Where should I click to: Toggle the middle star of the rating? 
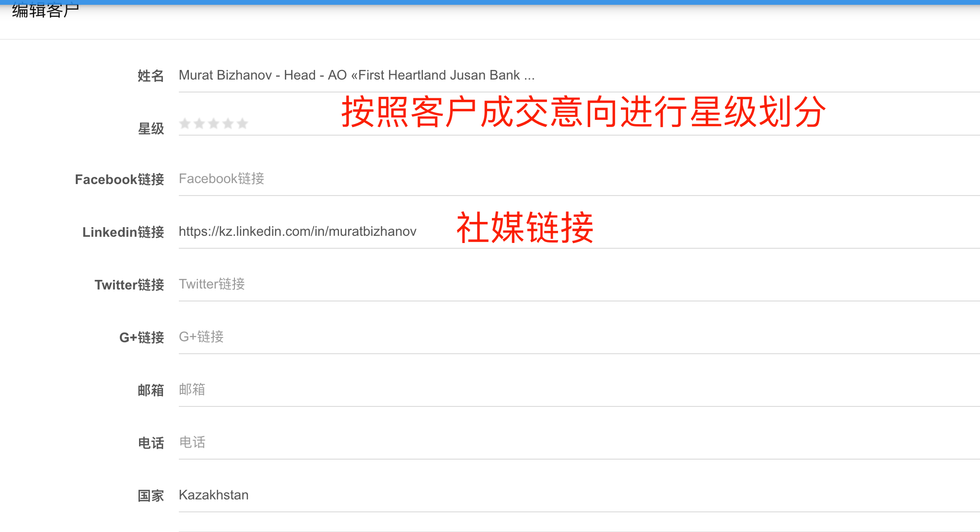coord(213,124)
